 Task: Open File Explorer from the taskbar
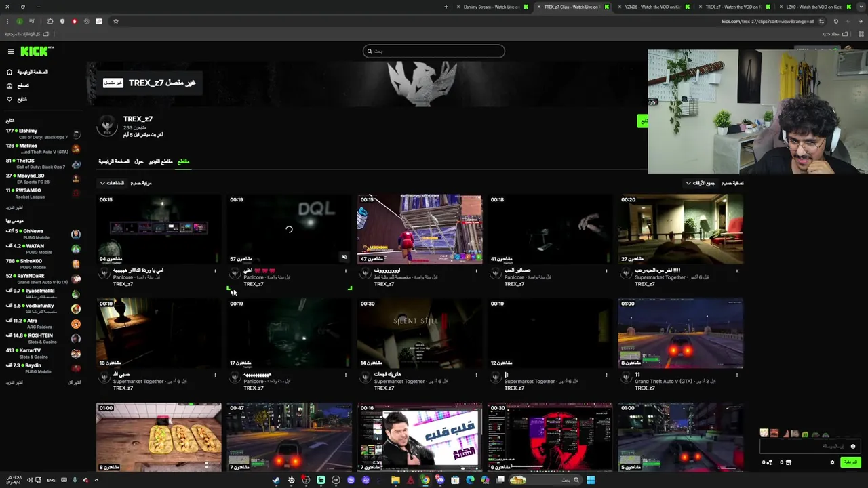click(395, 480)
